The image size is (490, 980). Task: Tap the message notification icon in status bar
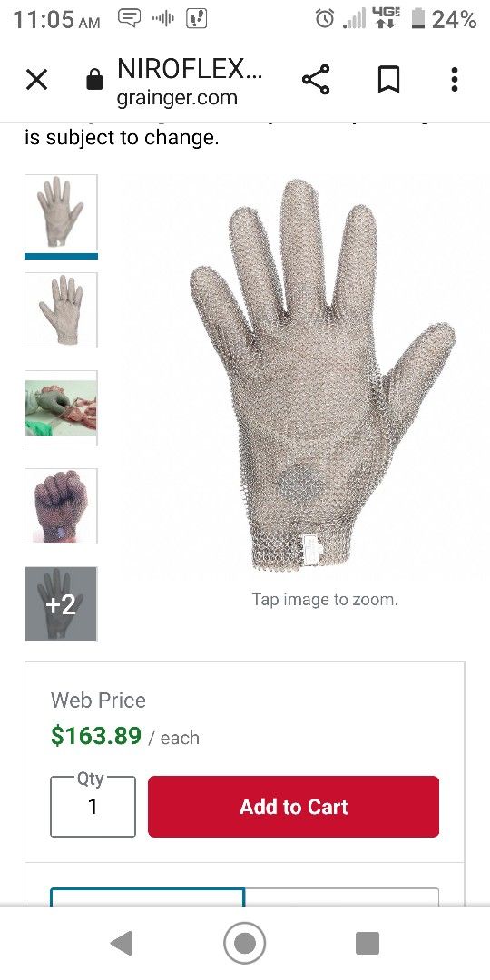pos(129,19)
